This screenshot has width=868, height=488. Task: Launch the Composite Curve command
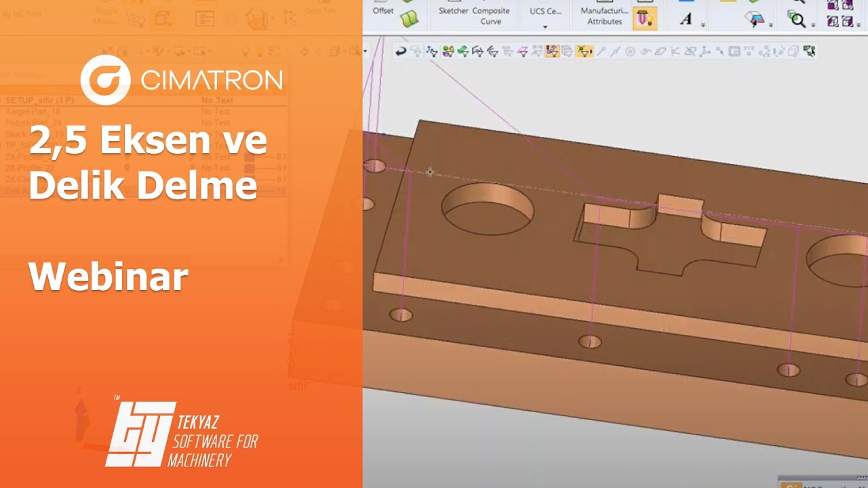click(x=491, y=16)
